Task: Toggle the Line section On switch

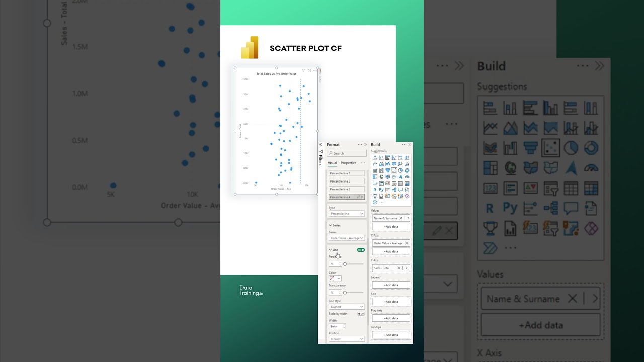Action: 361,250
